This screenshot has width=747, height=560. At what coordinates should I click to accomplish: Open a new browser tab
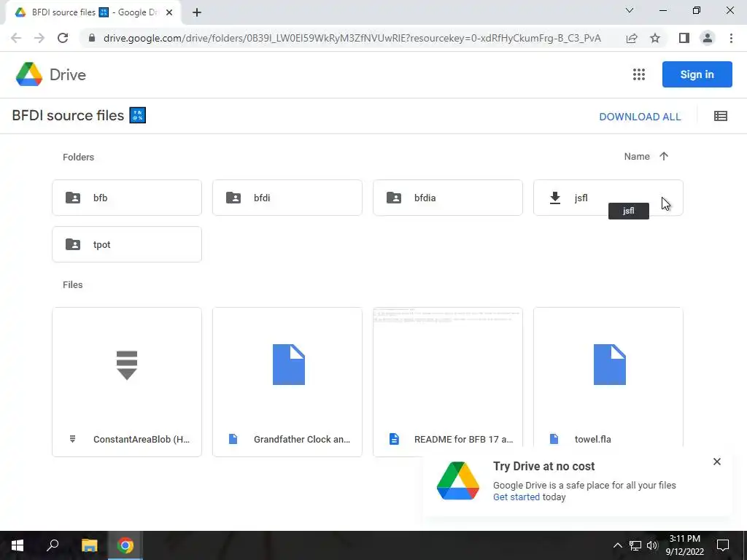pos(197,12)
